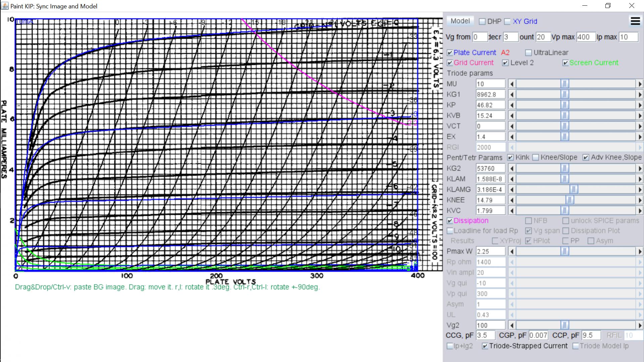Click the KNEE slider thumb
The image size is (644, 362).
(x=570, y=200)
